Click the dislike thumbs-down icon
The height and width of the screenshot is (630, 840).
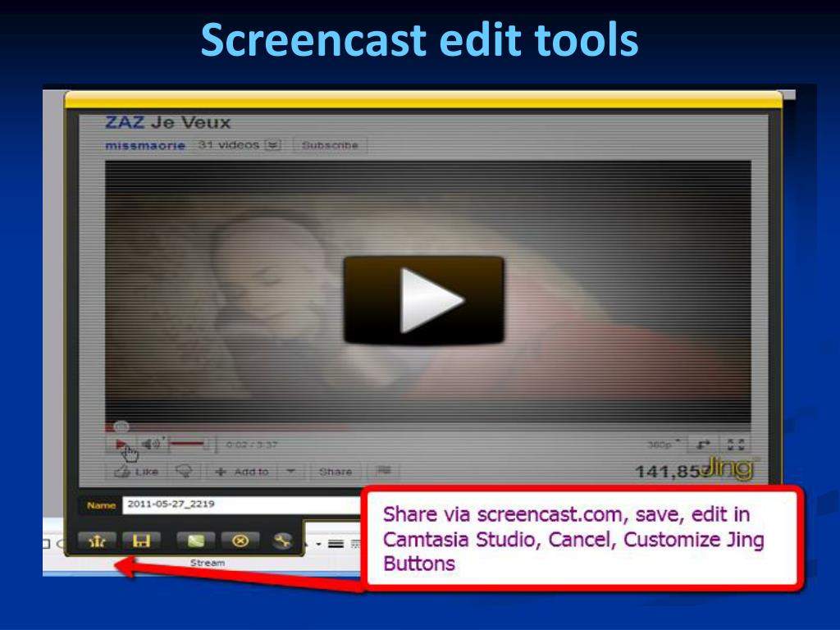tap(185, 472)
